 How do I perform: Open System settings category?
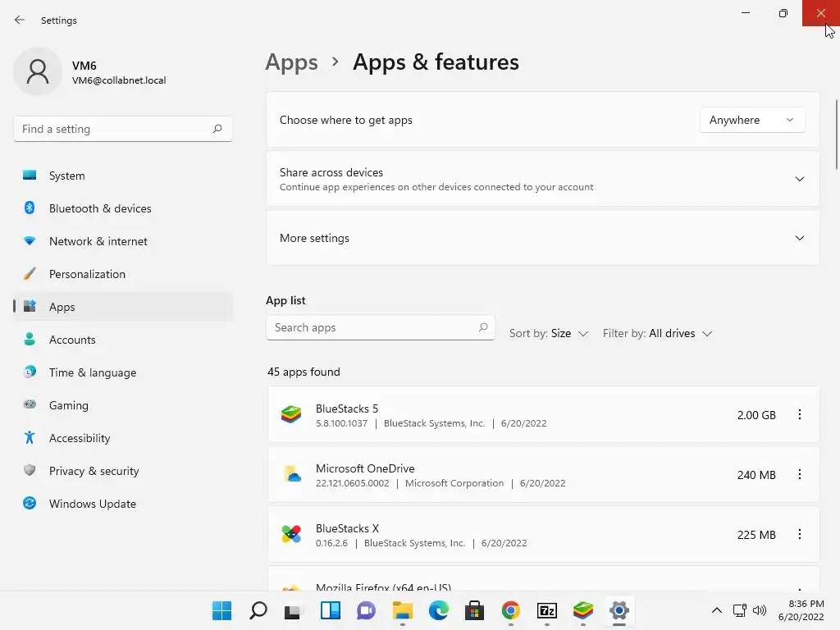[123, 176]
